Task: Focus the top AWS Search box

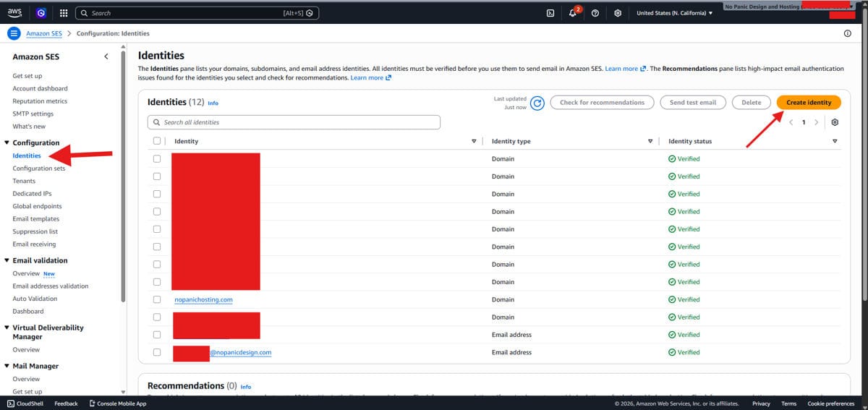Action: point(197,13)
